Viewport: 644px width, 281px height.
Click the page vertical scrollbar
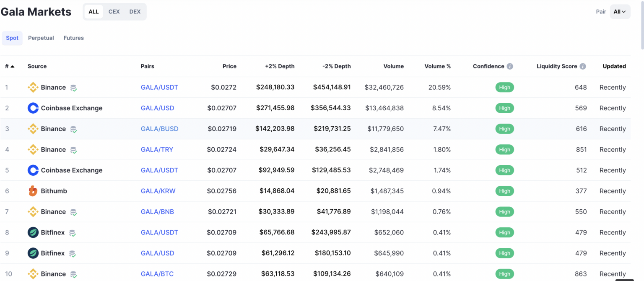[x=642, y=25]
